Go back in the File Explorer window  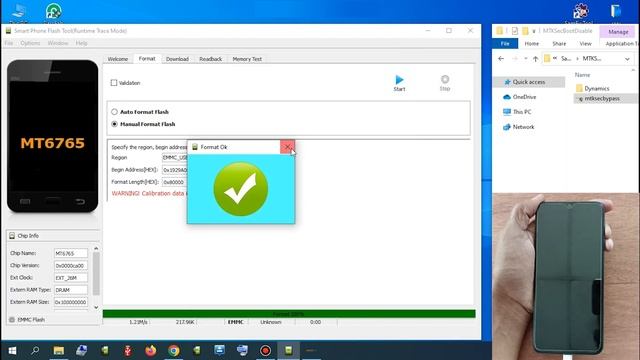(501, 59)
